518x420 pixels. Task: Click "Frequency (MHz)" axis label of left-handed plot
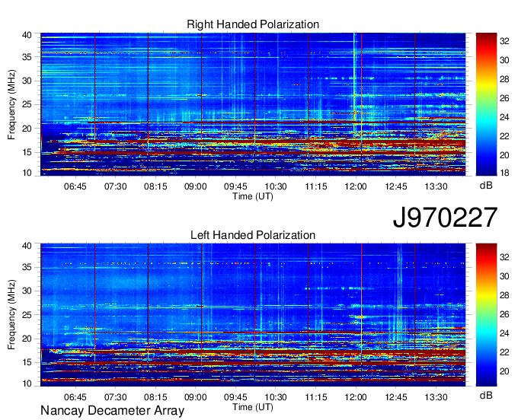point(11,315)
